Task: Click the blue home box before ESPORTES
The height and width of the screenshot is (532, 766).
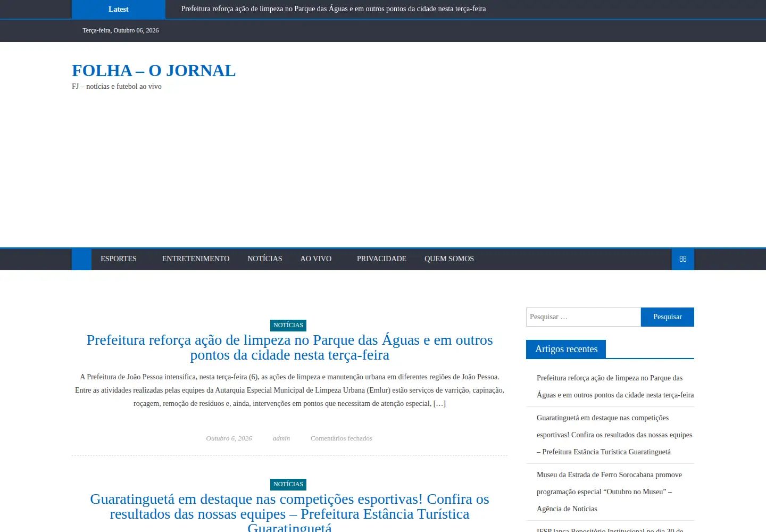Action: [x=81, y=259]
